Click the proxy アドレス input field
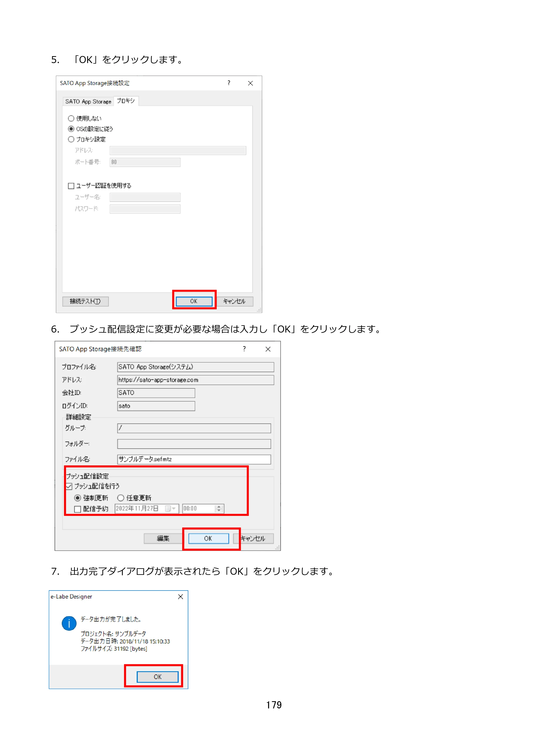The height and width of the screenshot is (756, 535). pyautogui.click(x=178, y=151)
